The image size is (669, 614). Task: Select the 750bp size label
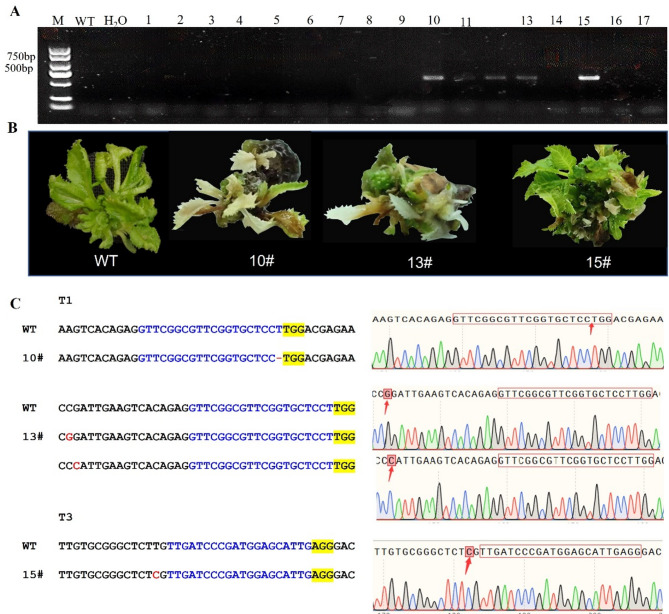click(21, 57)
